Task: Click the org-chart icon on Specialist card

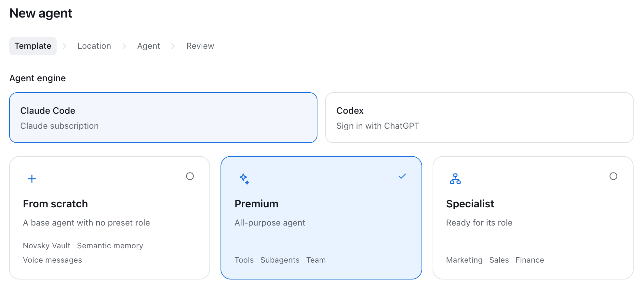Action: coord(455,179)
